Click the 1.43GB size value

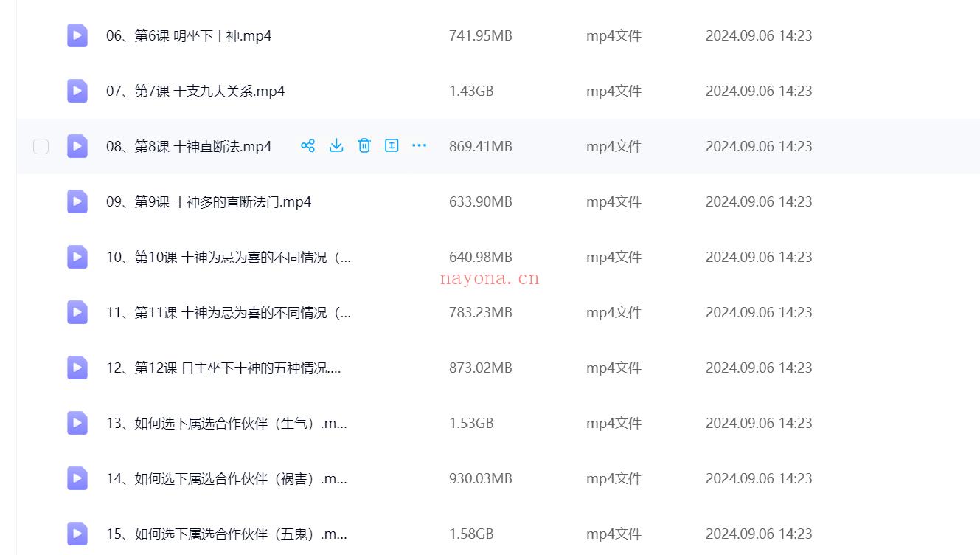tap(471, 91)
